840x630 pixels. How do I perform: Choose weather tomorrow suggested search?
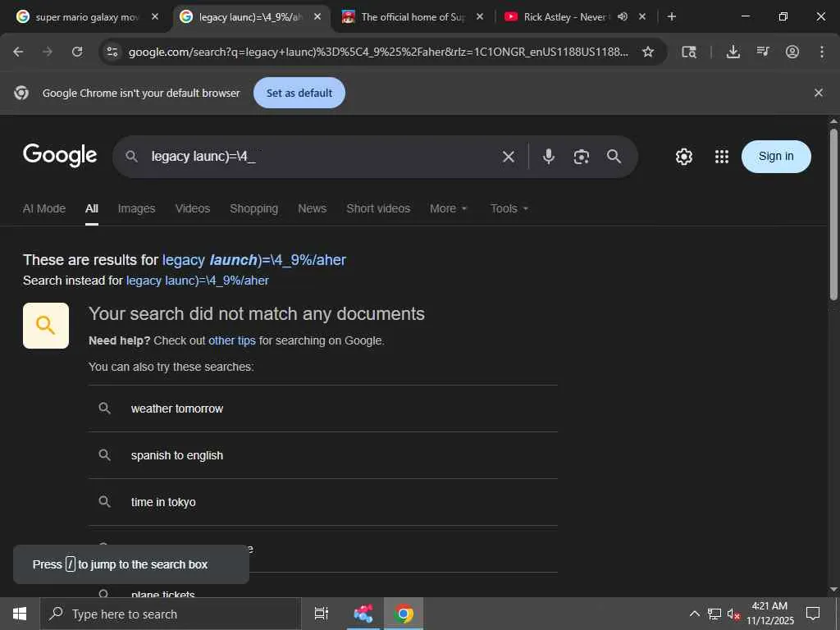click(x=323, y=409)
